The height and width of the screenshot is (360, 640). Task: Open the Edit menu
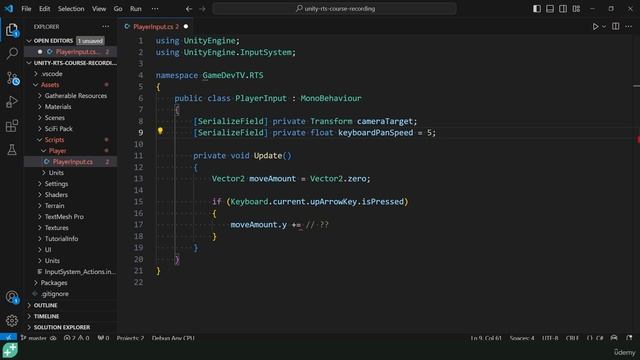pos(44,9)
